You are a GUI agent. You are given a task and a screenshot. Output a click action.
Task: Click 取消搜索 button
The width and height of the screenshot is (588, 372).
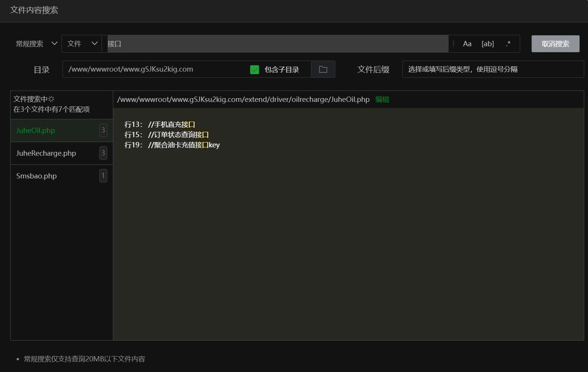coord(555,44)
